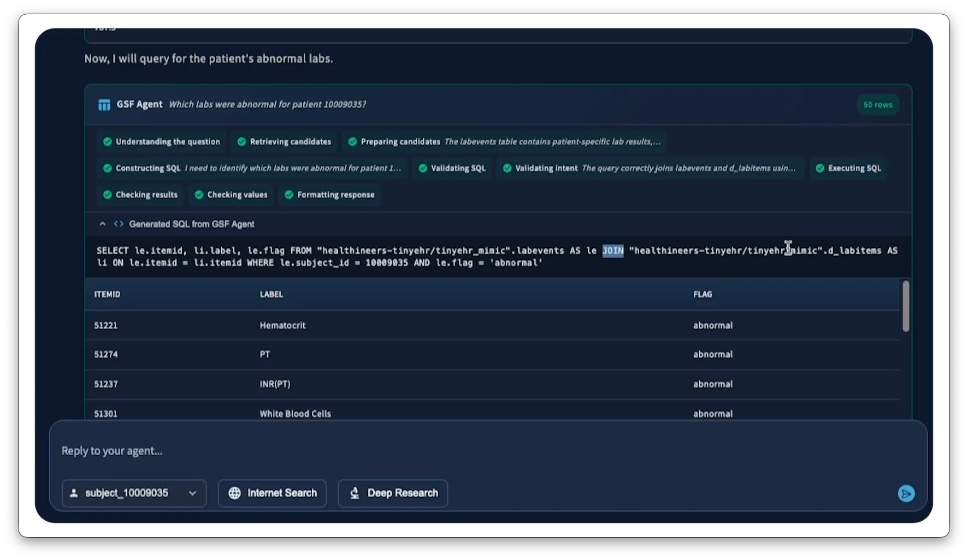
Task: Click the checkmark icon for Formatting response
Action: tap(289, 195)
